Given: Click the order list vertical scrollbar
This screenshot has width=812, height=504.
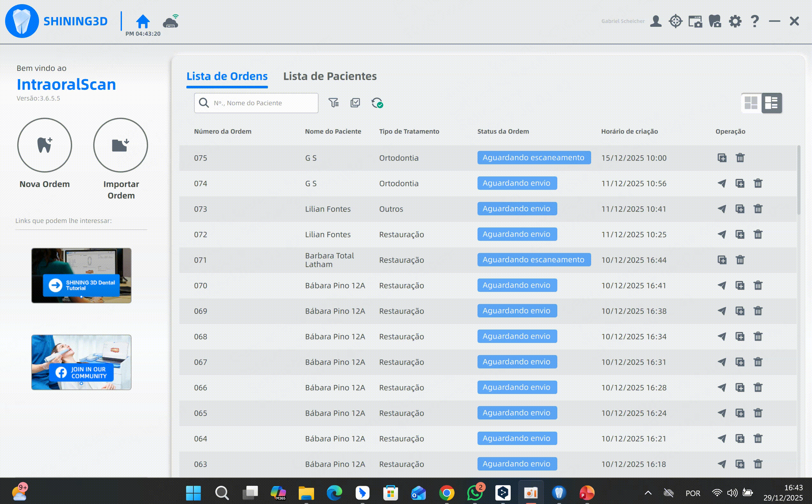Looking at the screenshot, I should (799, 180).
